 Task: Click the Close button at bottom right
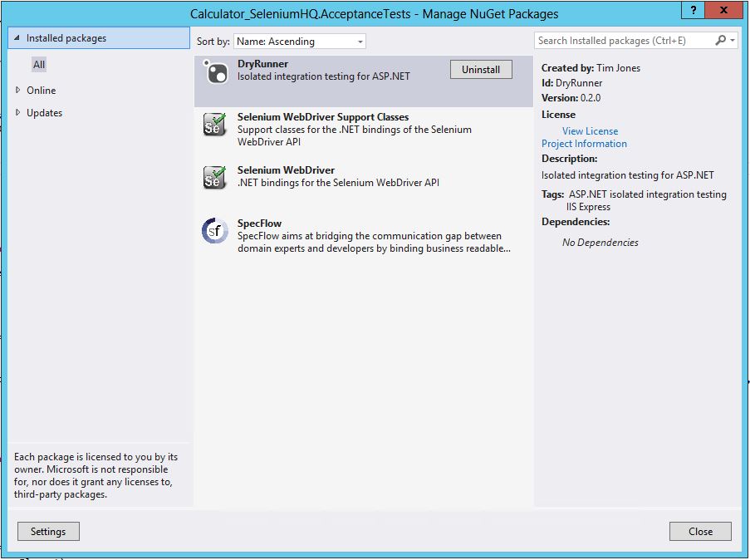(700, 531)
